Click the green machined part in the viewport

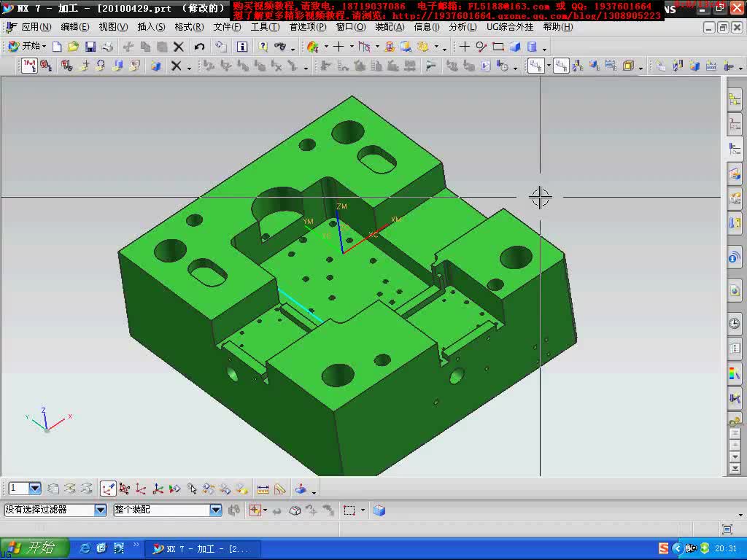coord(348,286)
